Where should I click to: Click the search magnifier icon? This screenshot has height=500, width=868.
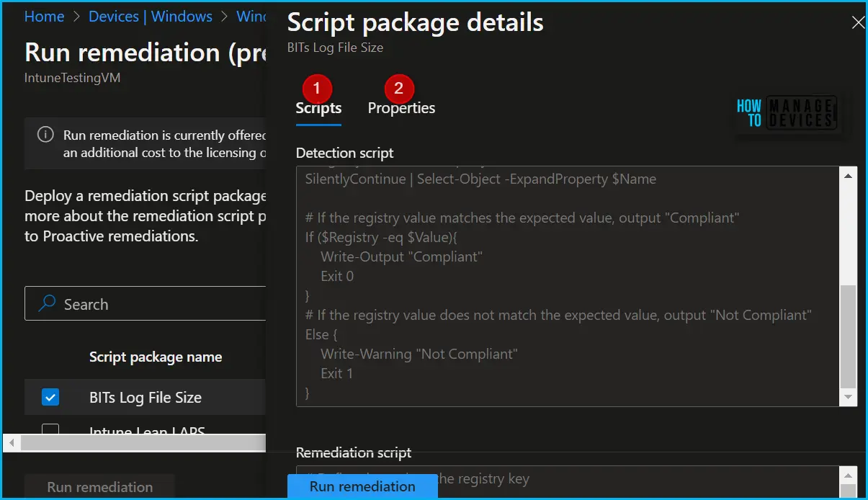coord(47,304)
